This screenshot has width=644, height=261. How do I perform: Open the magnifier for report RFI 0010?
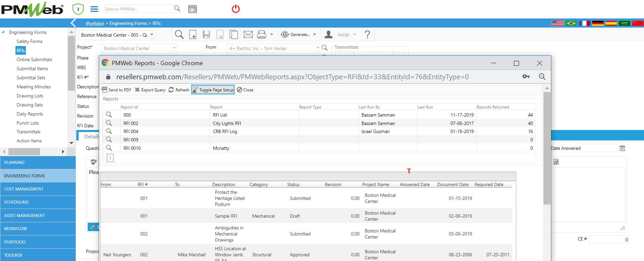click(109, 148)
